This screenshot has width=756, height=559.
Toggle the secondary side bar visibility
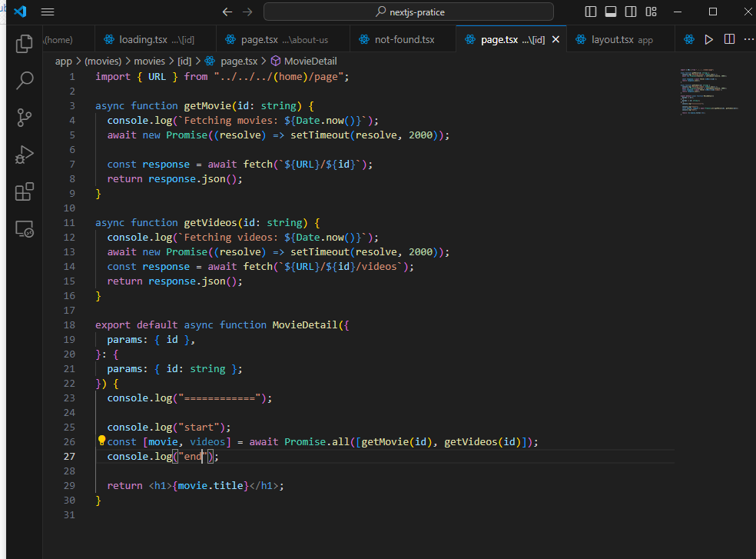pos(631,12)
